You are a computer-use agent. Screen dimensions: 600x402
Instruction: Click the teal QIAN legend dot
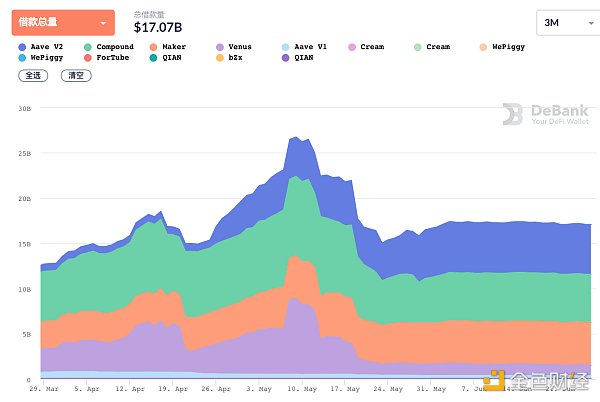point(153,57)
